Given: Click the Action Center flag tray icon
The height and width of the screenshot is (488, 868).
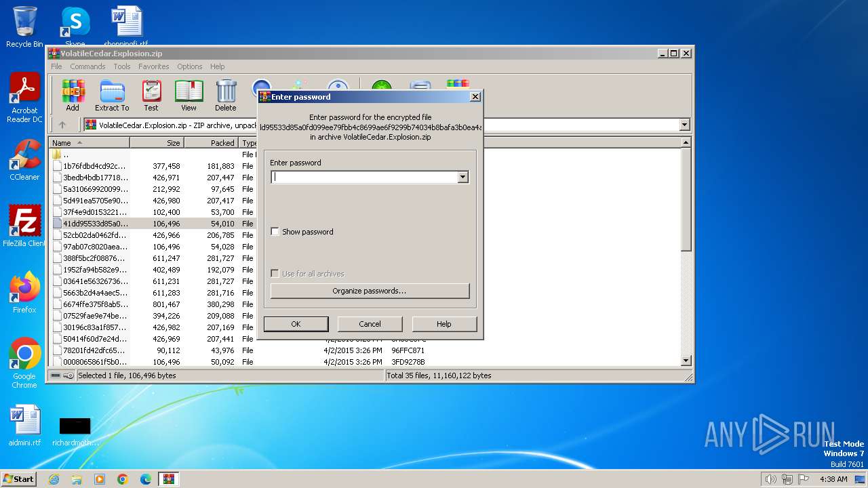Looking at the screenshot, I should (804, 479).
